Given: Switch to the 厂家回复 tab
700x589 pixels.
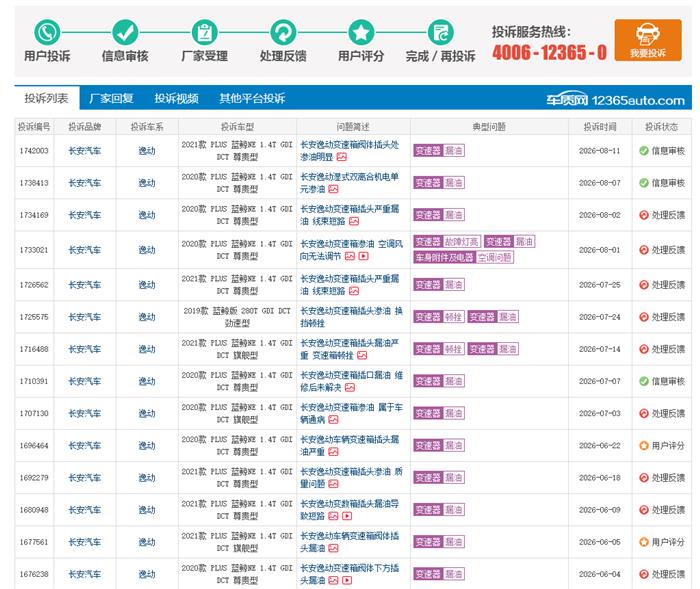Looking at the screenshot, I should tap(111, 98).
